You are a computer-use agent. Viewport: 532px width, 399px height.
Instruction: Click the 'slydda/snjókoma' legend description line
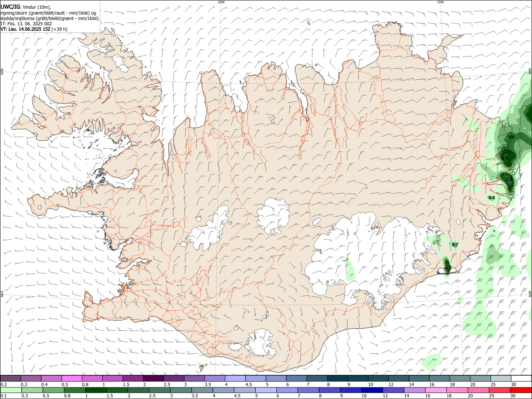click(49, 18)
